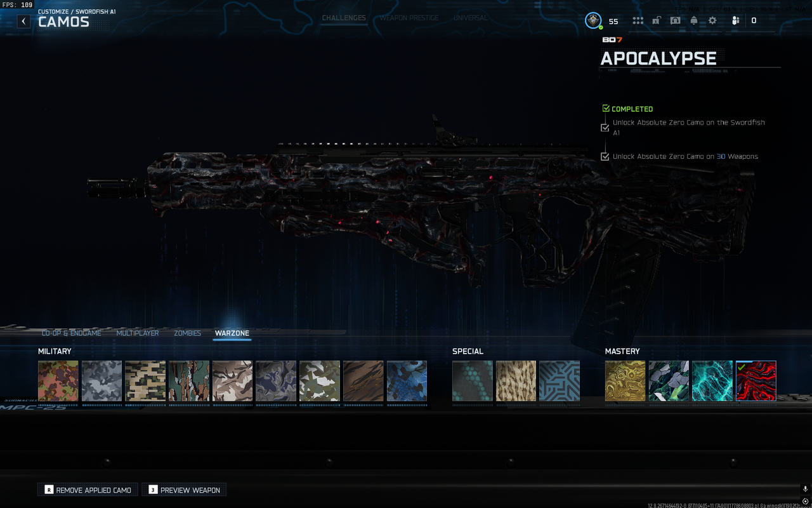The image size is (812, 508).
Task: Select the Warzone camo tab
Action: coord(232,333)
